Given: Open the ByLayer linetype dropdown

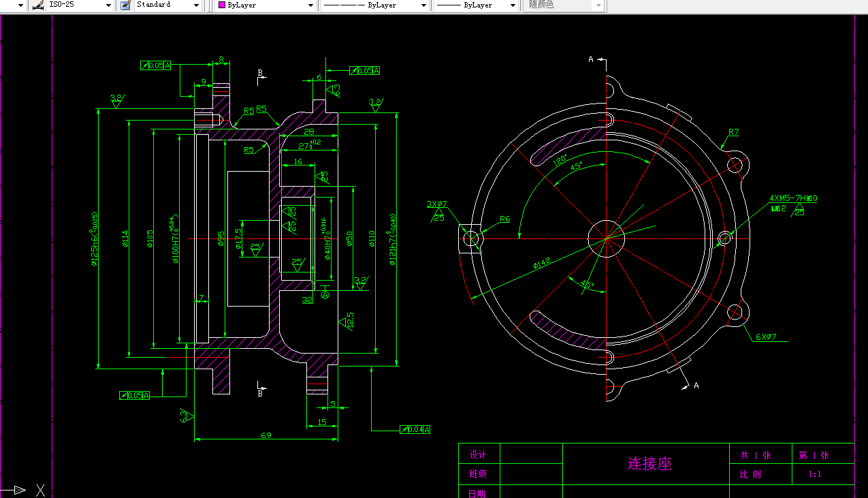Looking at the screenshot, I should click(x=423, y=5).
